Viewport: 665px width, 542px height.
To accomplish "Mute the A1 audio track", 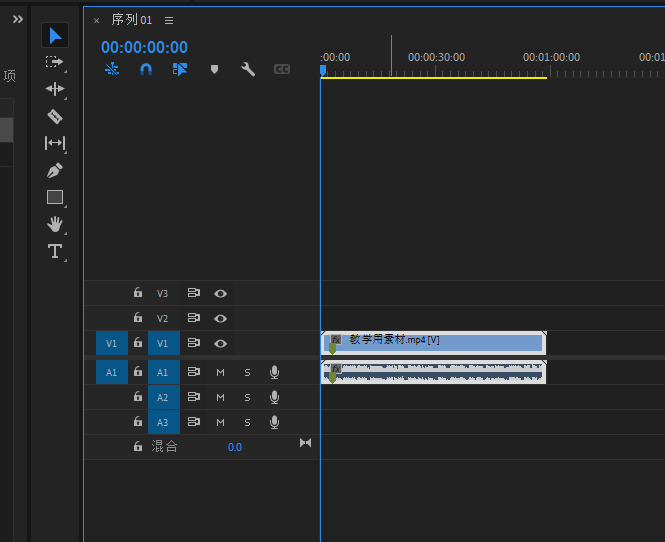I will click(x=221, y=372).
